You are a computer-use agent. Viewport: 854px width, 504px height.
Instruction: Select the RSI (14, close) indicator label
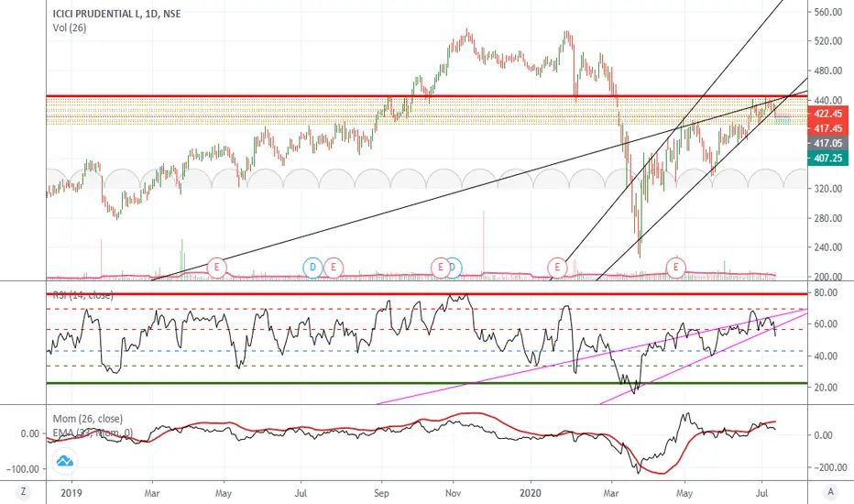click(82, 295)
